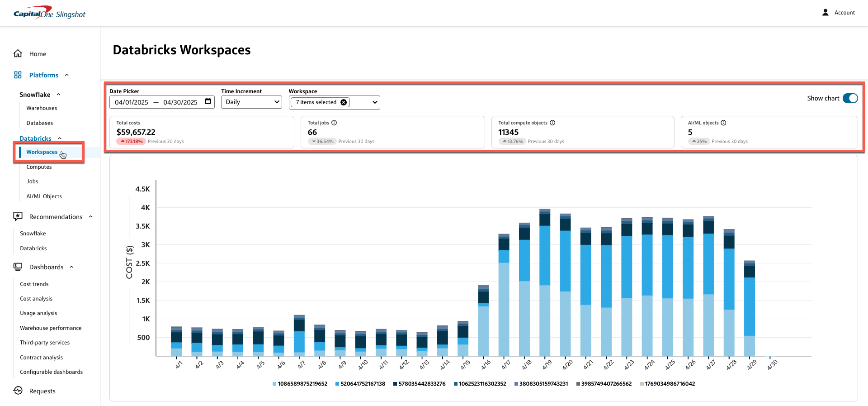Viewport: 868px width, 406px height.
Task: Click legend swatch for 1769034986716042
Action: 642,384
